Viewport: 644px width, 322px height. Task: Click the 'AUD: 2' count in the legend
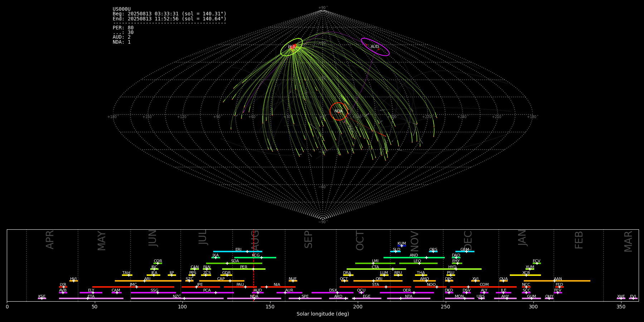[x=122, y=37]
